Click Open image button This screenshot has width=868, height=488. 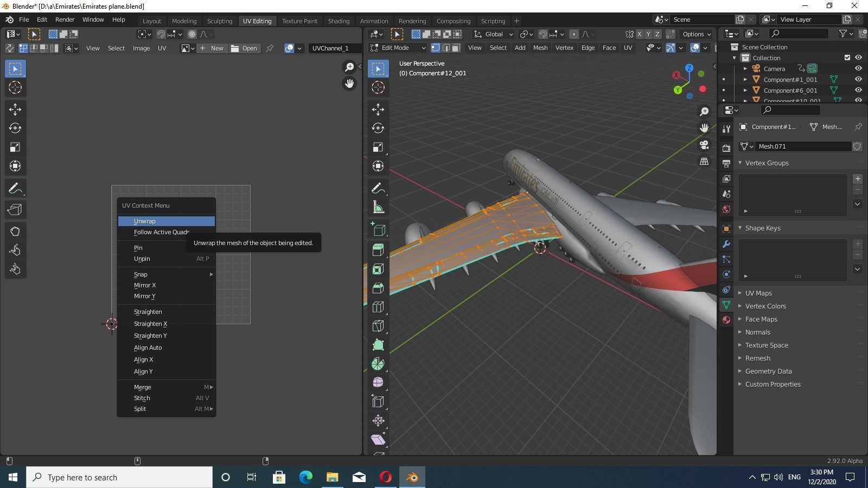(x=244, y=48)
